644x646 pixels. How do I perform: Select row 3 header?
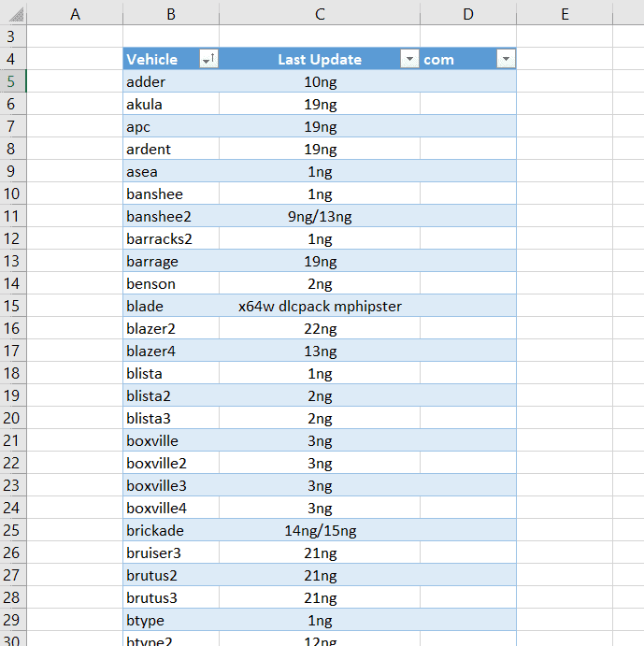13,36
